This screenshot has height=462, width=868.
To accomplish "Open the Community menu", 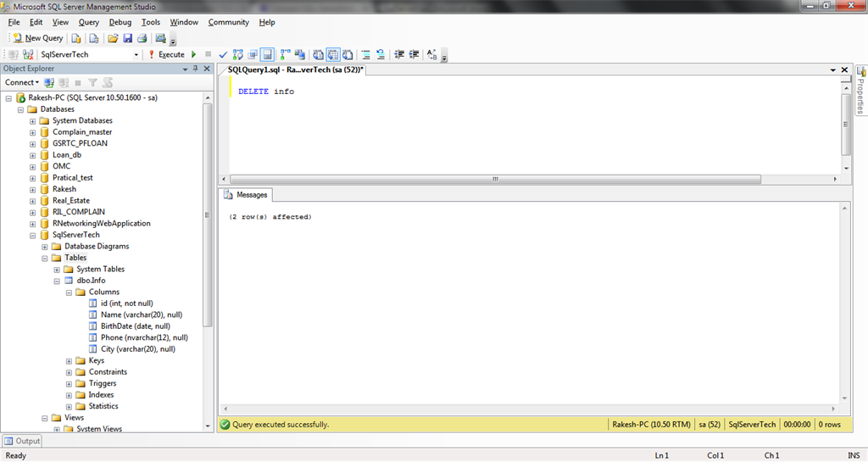I will pyautogui.click(x=229, y=22).
